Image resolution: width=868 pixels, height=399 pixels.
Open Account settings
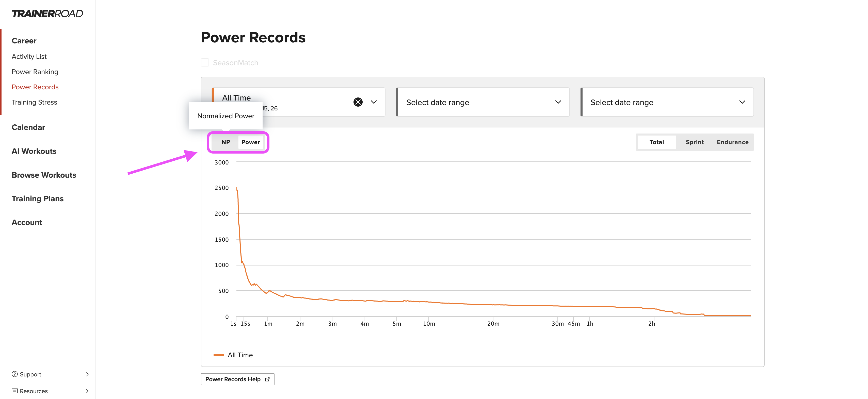coord(27,223)
